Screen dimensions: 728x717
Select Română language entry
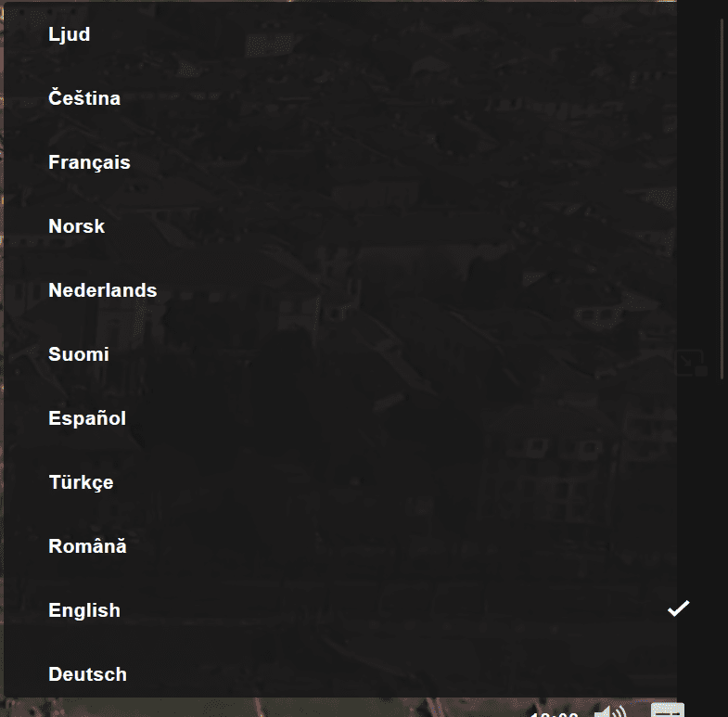(x=87, y=546)
